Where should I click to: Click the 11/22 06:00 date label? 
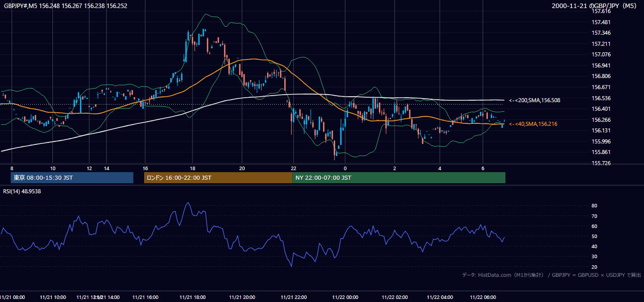[x=483, y=297]
